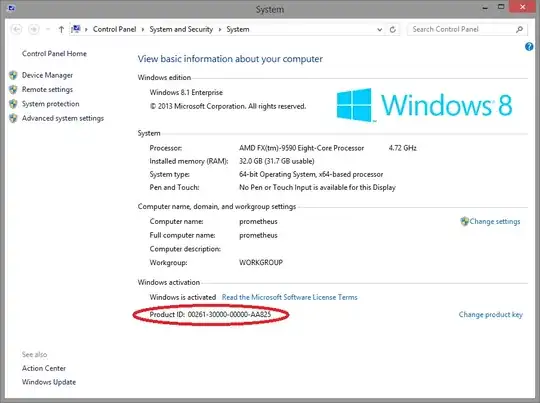The width and height of the screenshot is (540, 403).
Task: Click the Forward navigation arrow
Action: click(33, 29)
